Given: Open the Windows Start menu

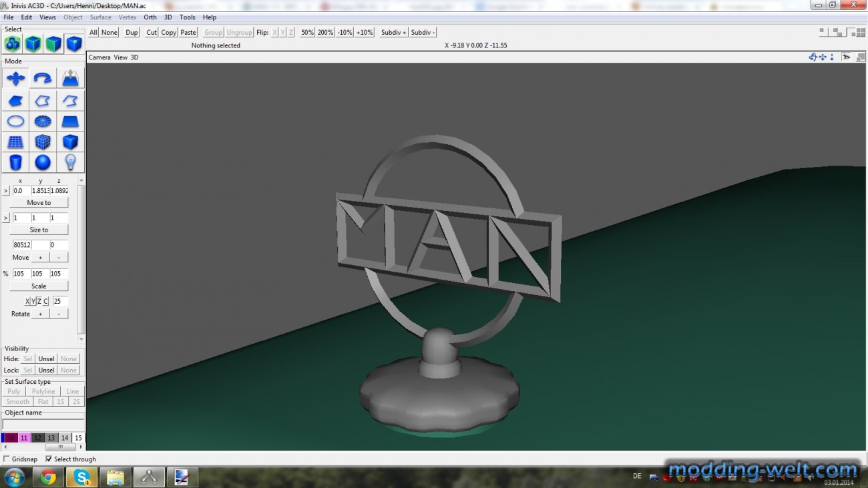Looking at the screenshot, I should click(x=14, y=477).
